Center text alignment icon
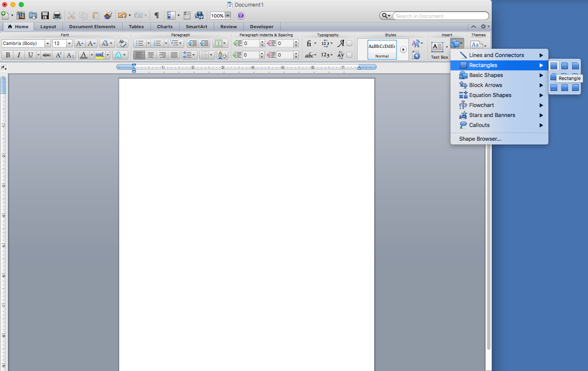Viewport: 588px width, 371px height. coord(151,55)
